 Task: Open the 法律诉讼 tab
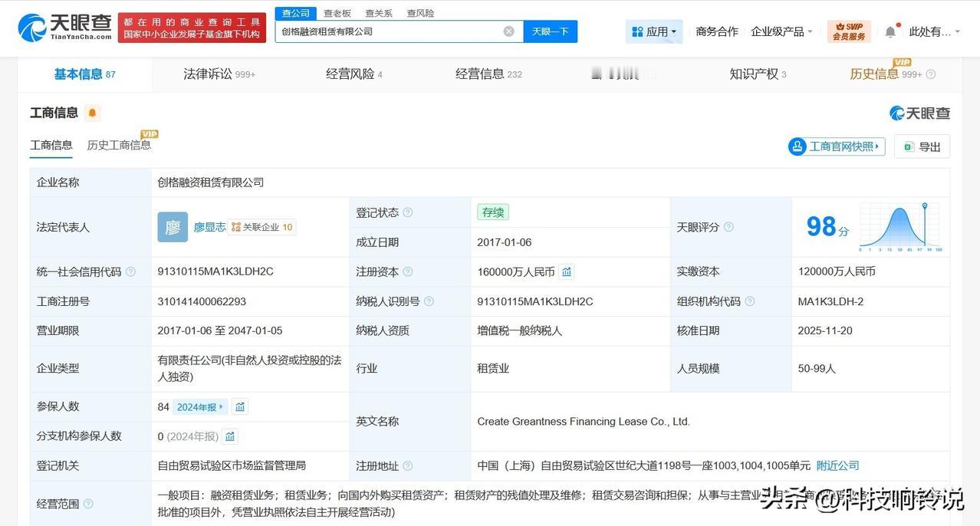coord(219,74)
